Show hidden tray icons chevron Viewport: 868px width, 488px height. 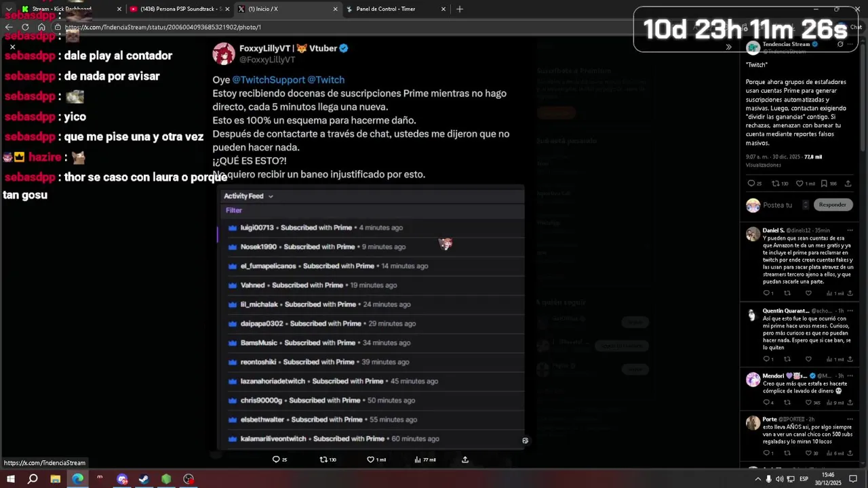pos(757,479)
